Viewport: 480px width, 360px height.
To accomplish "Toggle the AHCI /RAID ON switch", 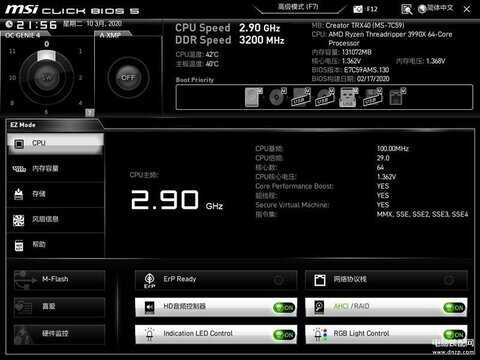I will click(454, 308).
